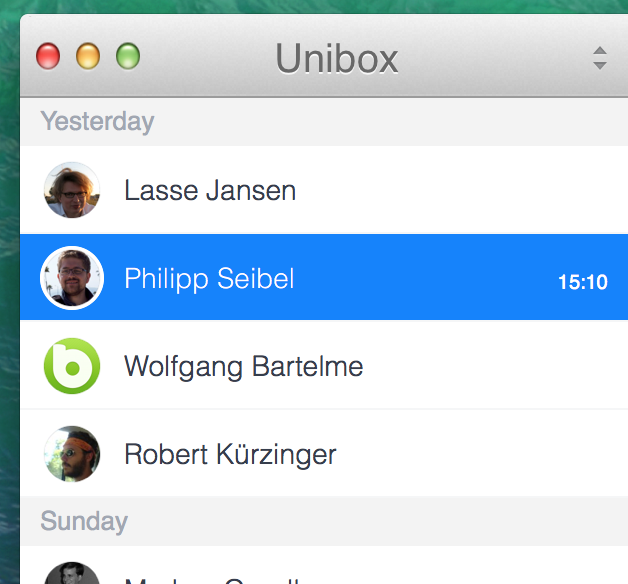Click the Sunday section header

pos(84,521)
